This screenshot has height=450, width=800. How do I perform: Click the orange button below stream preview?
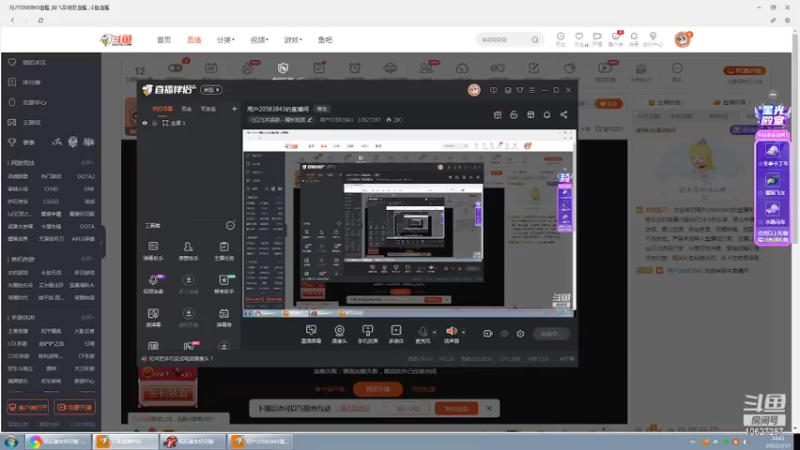[378, 389]
